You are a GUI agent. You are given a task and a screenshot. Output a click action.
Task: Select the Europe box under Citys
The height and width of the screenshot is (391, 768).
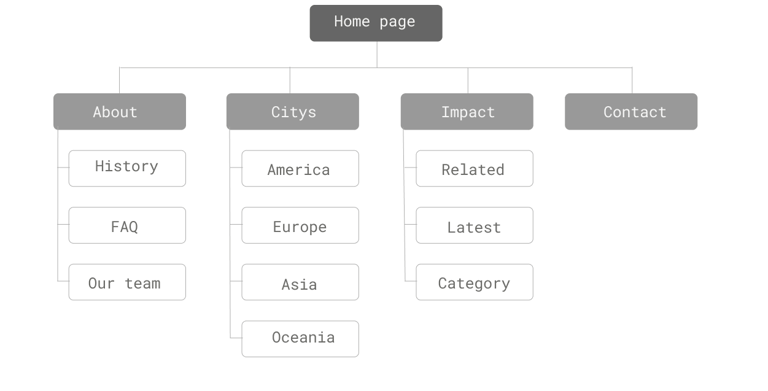pos(300,225)
